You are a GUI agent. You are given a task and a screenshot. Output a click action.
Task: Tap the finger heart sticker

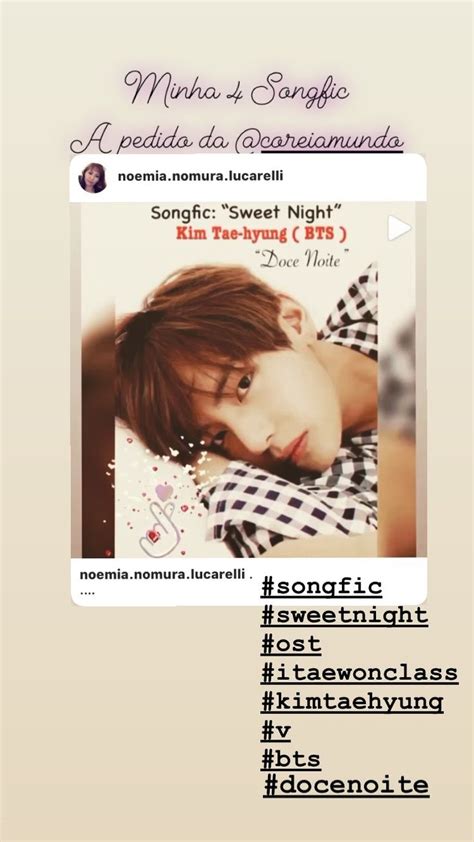pos(158,528)
